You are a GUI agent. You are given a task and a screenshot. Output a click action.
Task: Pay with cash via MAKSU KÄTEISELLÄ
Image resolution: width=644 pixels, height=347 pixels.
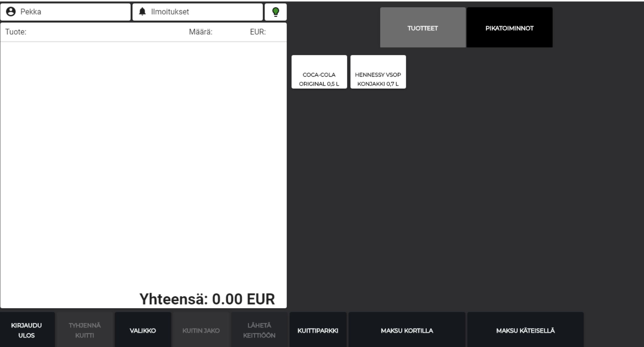coord(525,330)
